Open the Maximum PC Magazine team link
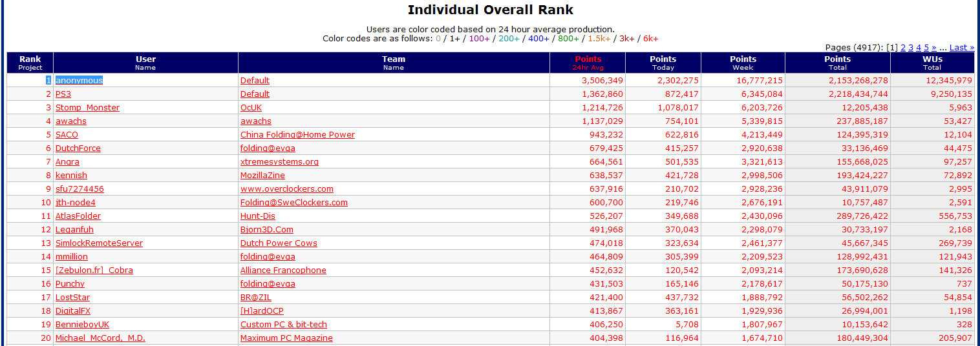This screenshot has height=346, width=980. pos(286,338)
